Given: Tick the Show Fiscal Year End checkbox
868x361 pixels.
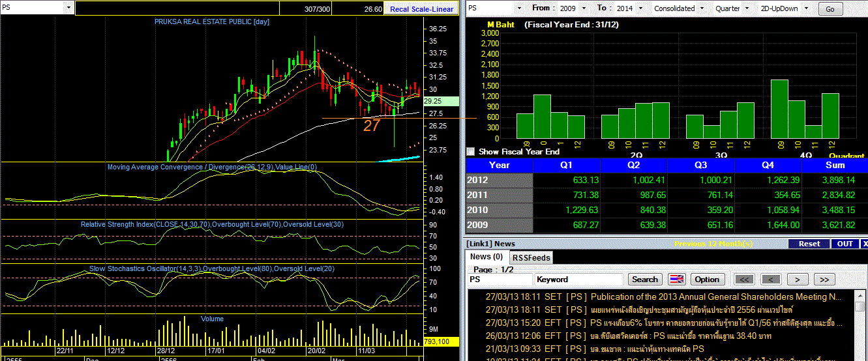Looking at the screenshot, I should (471, 151).
